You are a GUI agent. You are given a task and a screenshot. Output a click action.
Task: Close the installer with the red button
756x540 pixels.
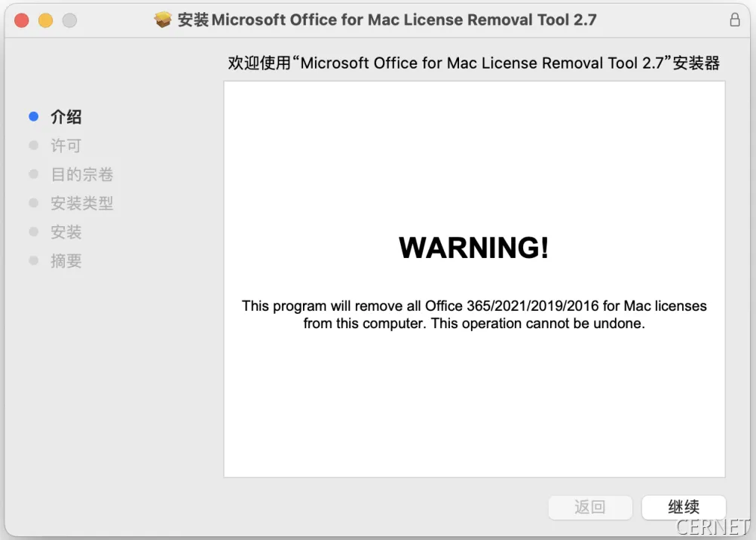(22, 20)
